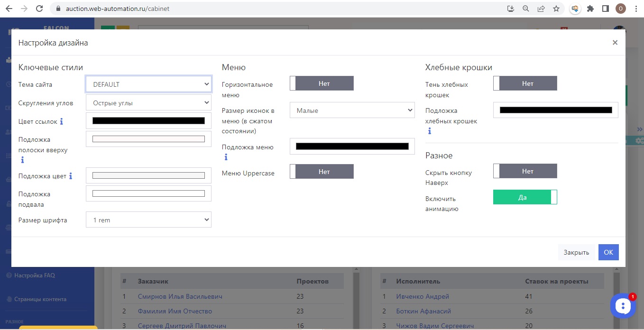Click the browser reload icon
This screenshot has height=330, width=644.
pyautogui.click(x=39, y=9)
